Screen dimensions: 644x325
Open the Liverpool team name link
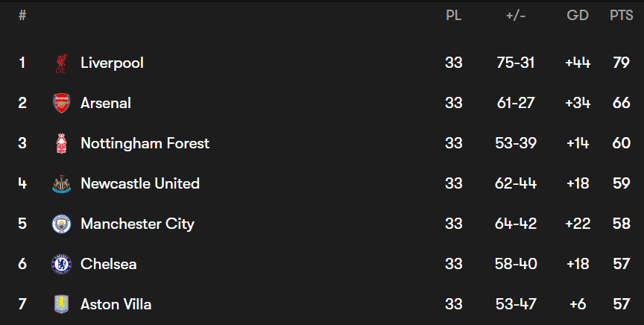point(112,63)
